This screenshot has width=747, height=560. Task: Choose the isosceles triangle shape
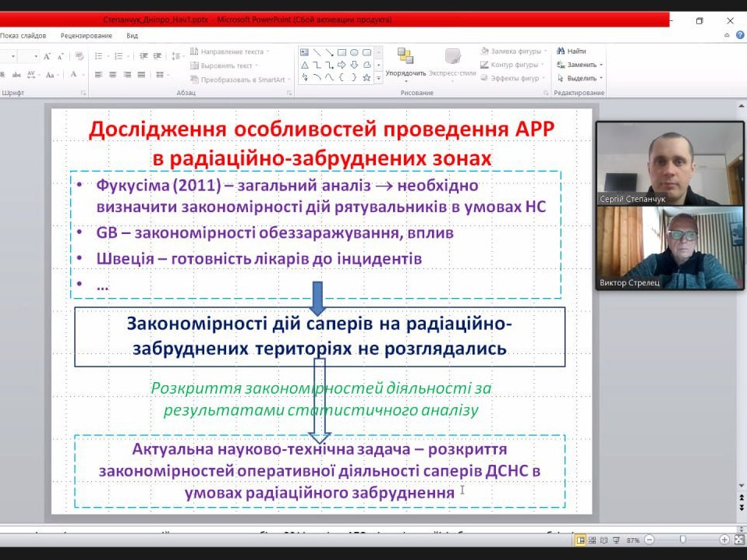(305, 65)
